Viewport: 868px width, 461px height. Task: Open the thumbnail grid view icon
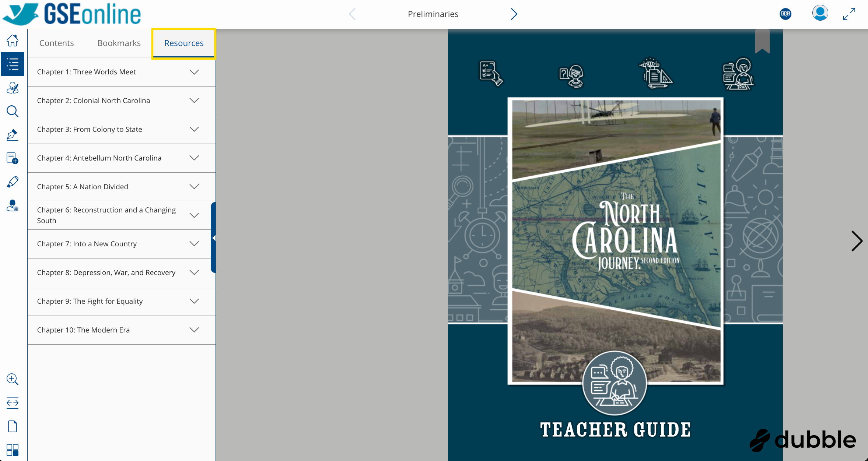(x=13, y=450)
